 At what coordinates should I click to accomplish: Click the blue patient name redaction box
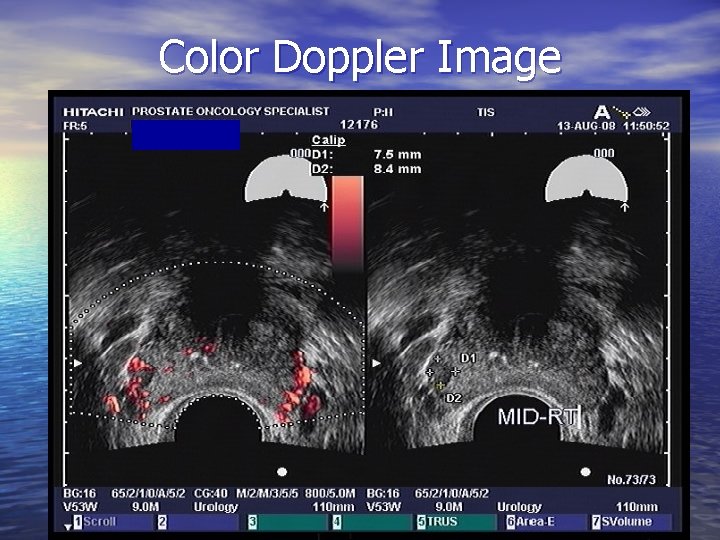pos(186,135)
